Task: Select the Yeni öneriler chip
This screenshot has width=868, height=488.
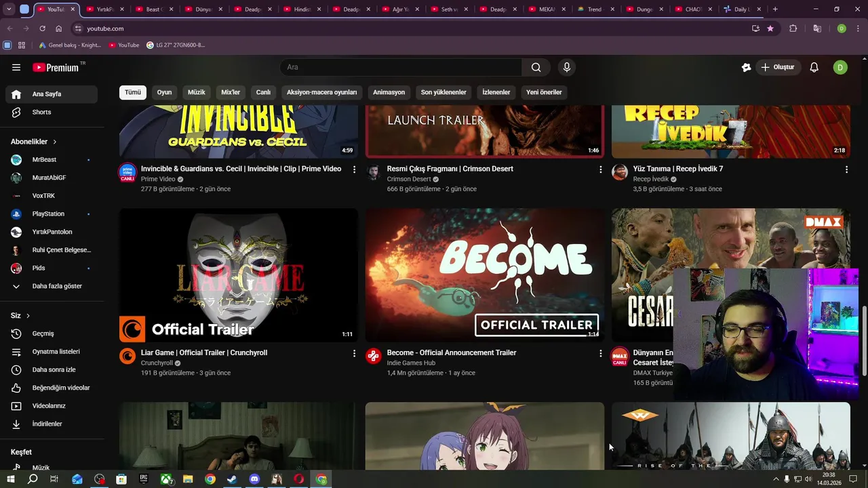Action: tap(544, 92)
